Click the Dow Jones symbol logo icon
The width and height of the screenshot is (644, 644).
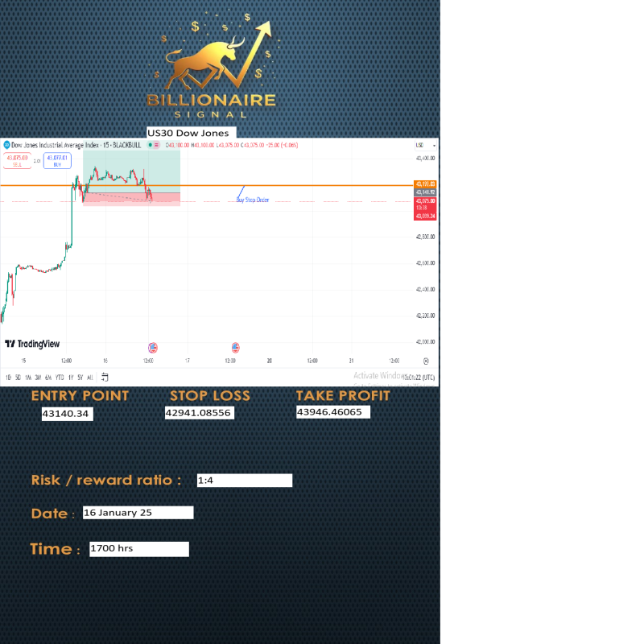pyautogui.click(x=6, y=145)
